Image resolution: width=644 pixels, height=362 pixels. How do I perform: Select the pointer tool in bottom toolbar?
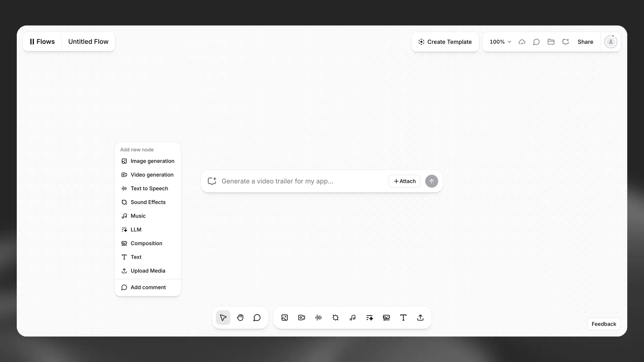[223, 318]
